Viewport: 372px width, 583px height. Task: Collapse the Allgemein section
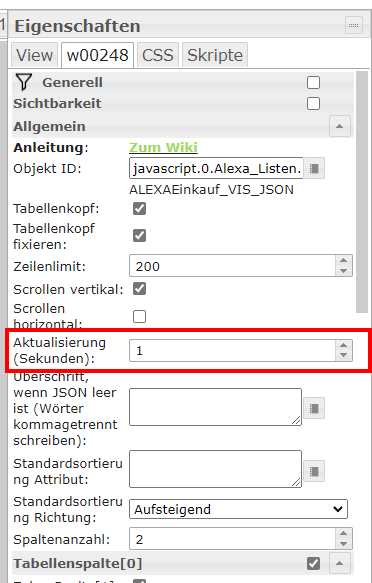click(x=339, y=126)
